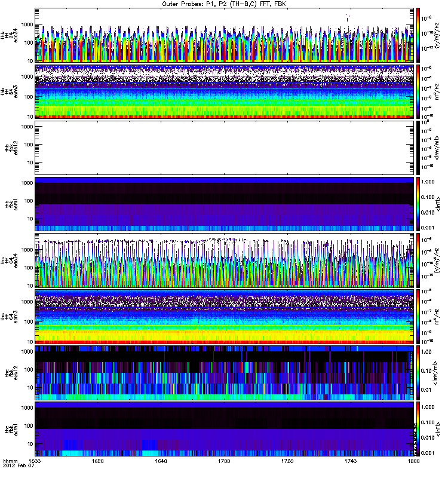This screenshot has width=448, height=478.
Task: Select the empty thb fbk edc12 panel
Action: (225, 148)
